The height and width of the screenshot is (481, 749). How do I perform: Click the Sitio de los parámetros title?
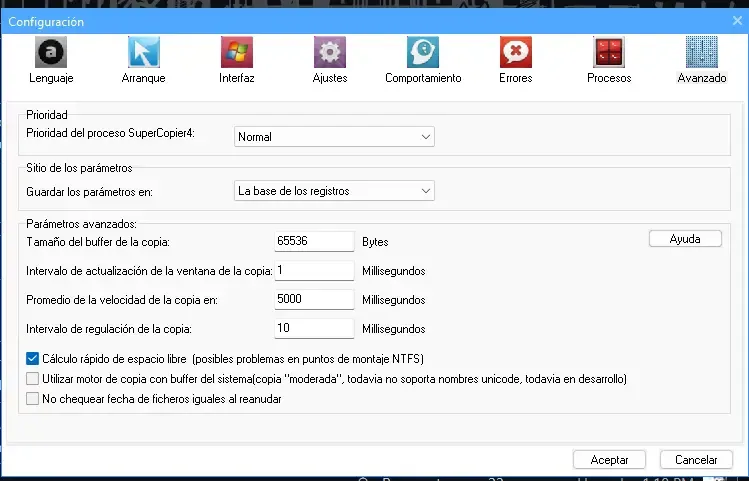click(79, 168)
